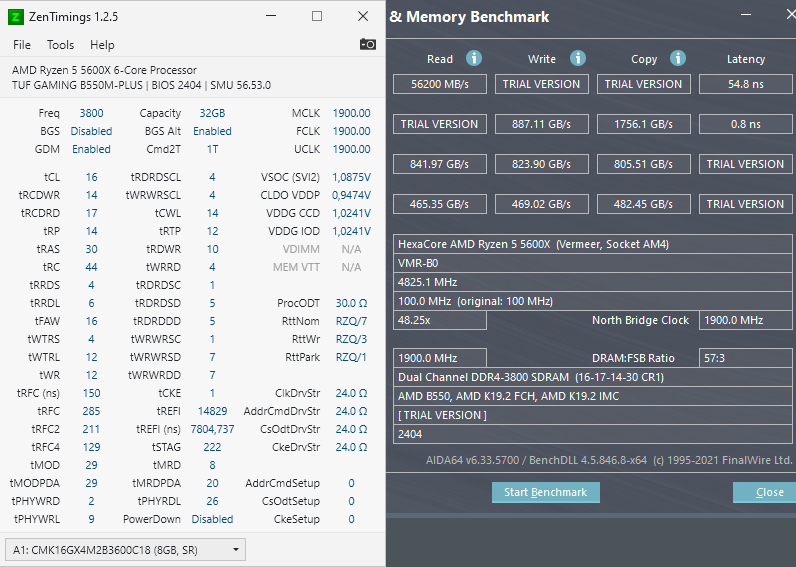The image size is (796, 567).
Task: Click the Copy info icon in AIDA64
Action: tap(678, 58)
